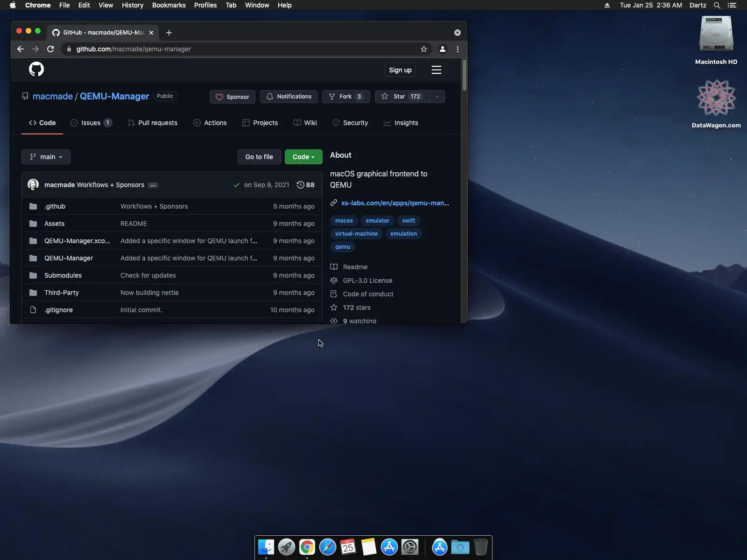Click the GitHub Octocat logo
The height and width of the screenshot is (560, 747).
coord(36,70)
